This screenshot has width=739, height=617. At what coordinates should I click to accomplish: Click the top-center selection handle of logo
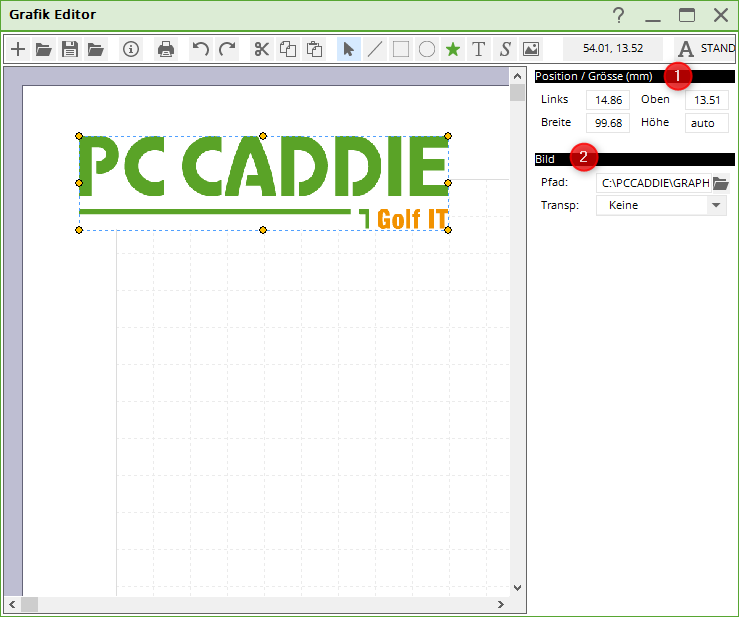(263, 136)
